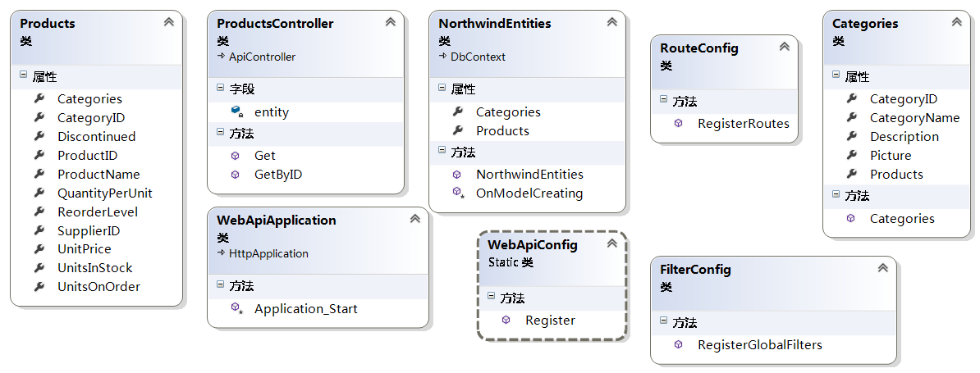
Task: Select the GetByID method name
Action: click(x=278, y=175)
